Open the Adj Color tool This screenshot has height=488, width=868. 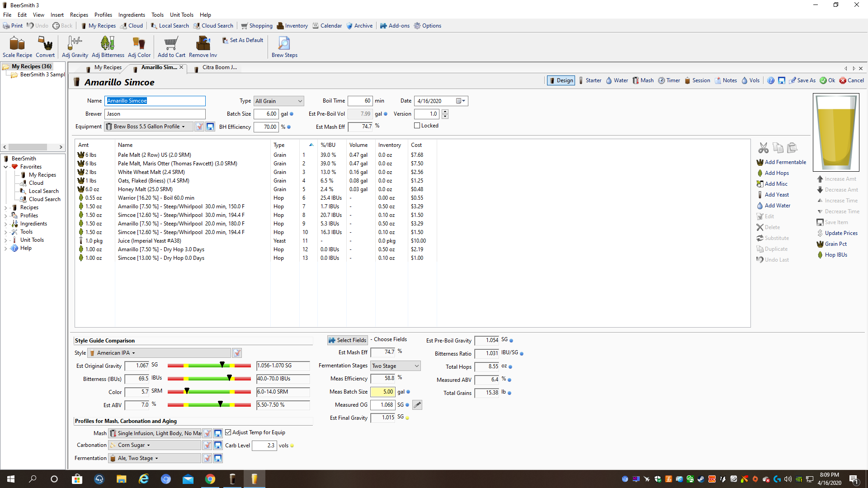(x=139, y=47)
